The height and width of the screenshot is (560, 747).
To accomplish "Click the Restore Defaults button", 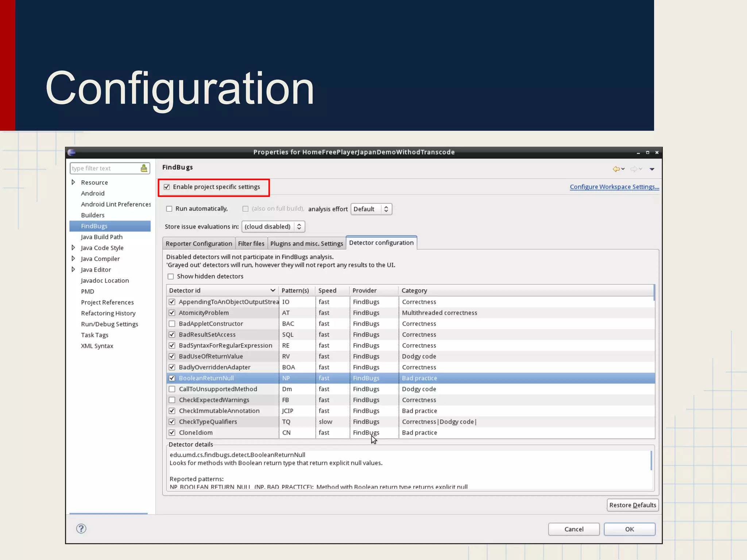I will point(632,505).
